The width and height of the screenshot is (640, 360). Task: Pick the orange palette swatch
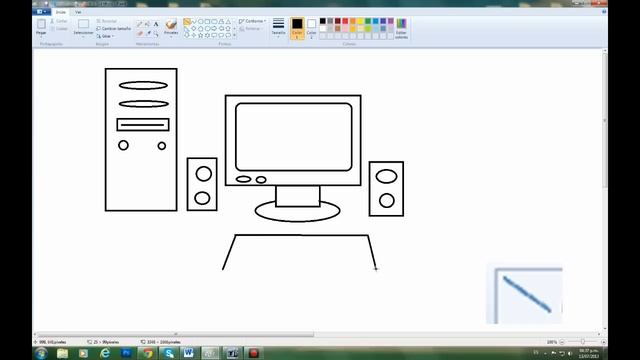coord(353,21)
